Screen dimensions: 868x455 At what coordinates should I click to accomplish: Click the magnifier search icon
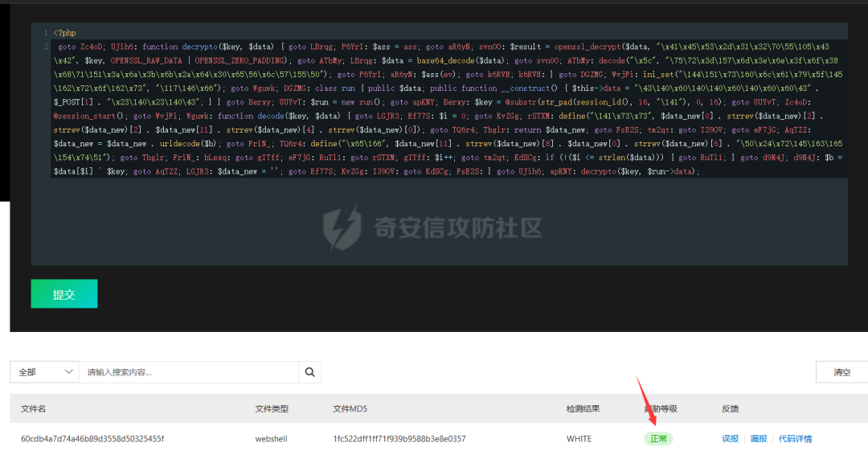(x=310, y=372)
